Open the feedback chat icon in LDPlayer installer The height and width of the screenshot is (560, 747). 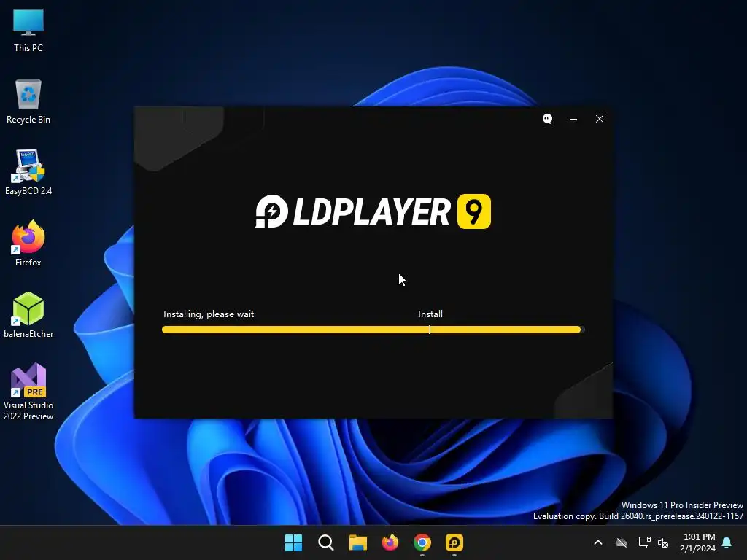point(547,119)
